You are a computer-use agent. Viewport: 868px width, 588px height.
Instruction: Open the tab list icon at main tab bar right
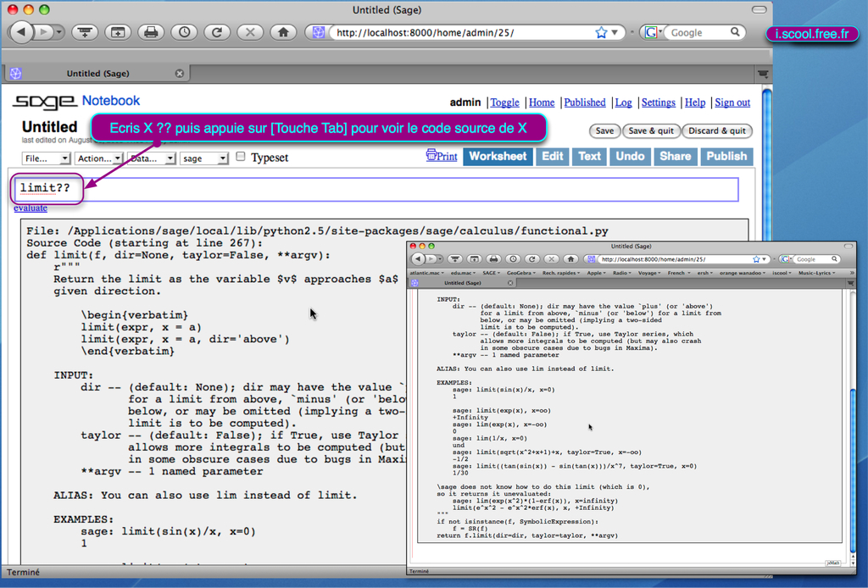pos(763,74)
